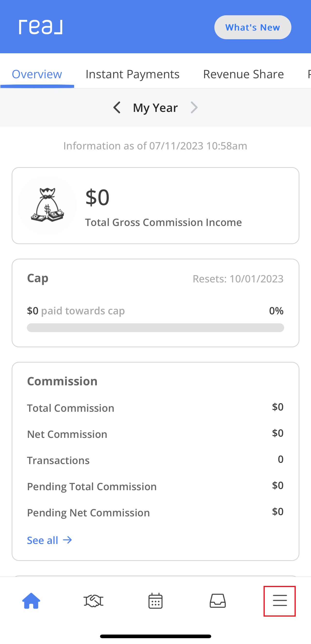
Task: Open the inbox tray icon
Action: click(218, 600)
